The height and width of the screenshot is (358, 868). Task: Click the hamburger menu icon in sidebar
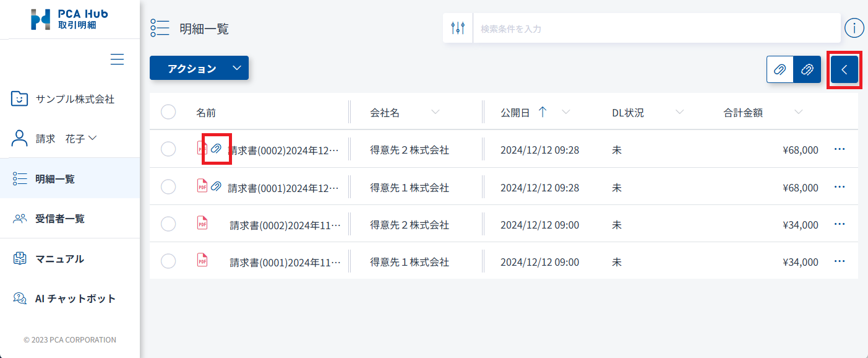pyautogui.click(x=117, y=59)
